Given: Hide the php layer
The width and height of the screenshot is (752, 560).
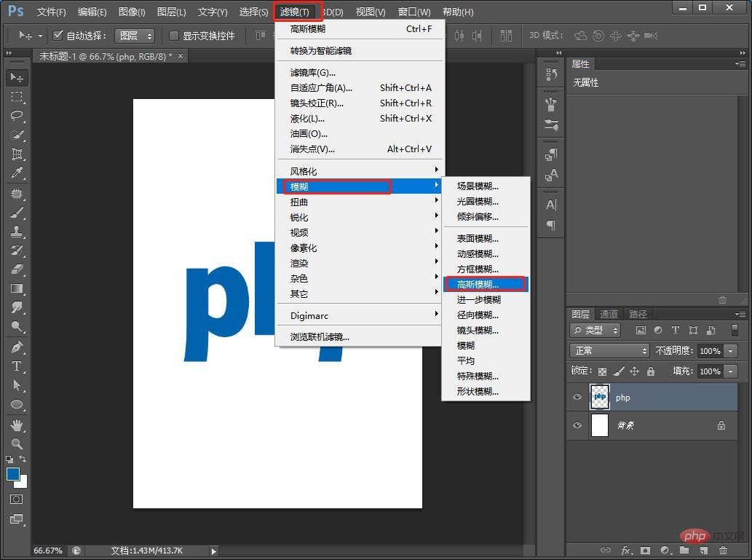Looking at the screenshot, I should [x=577, y=397].
